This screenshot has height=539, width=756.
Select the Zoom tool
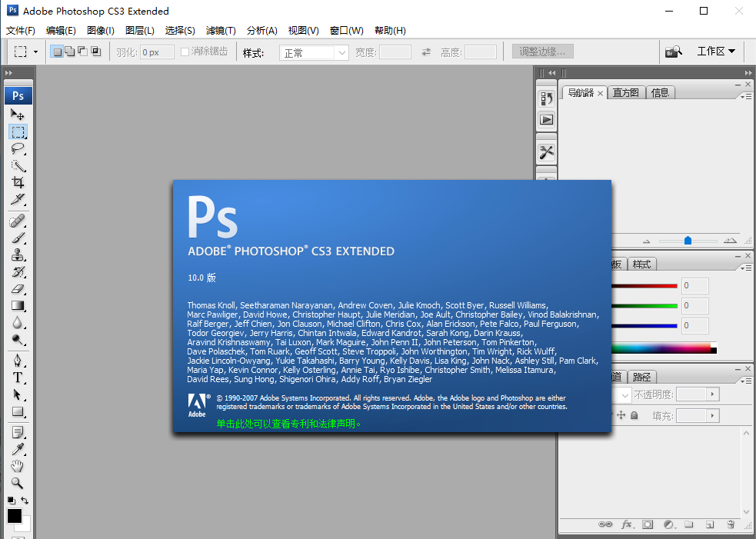pyautogui.click(x=18, y=483)
